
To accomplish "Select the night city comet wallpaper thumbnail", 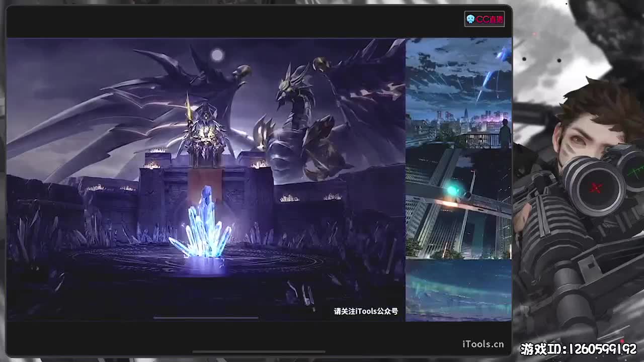I will [459, 94].
